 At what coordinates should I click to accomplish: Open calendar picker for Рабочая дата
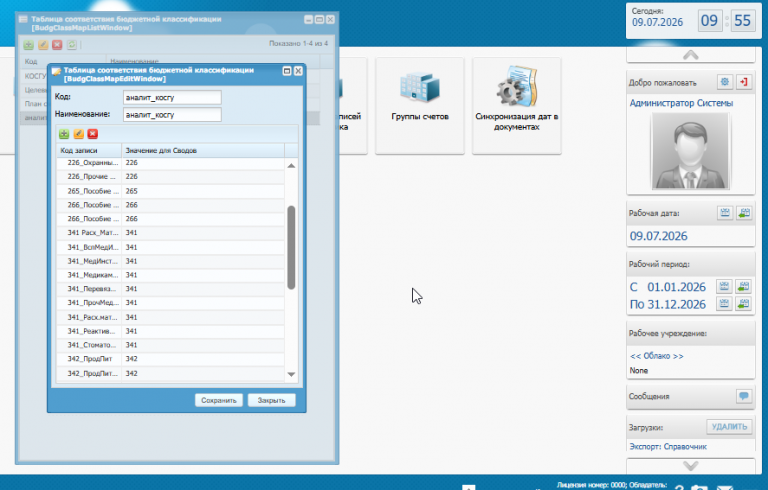[725, 213]
